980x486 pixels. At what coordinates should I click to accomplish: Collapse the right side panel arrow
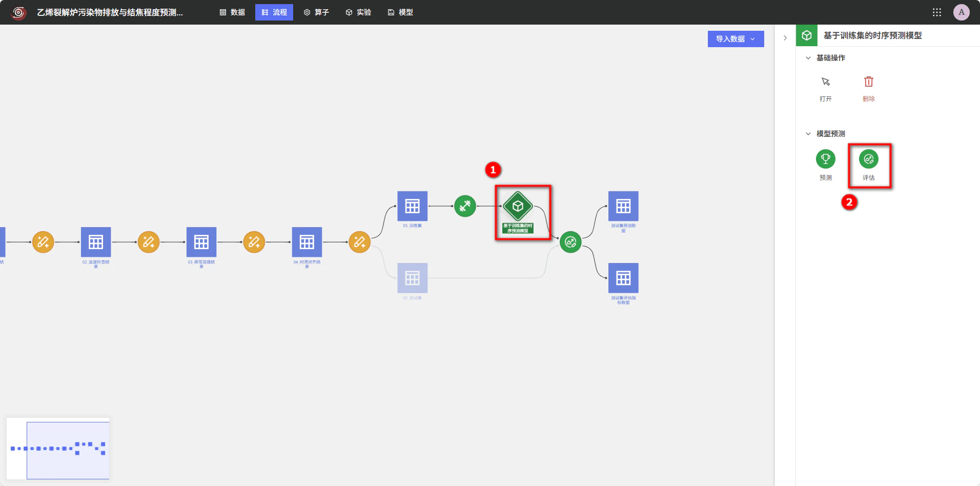pos(785,38)
